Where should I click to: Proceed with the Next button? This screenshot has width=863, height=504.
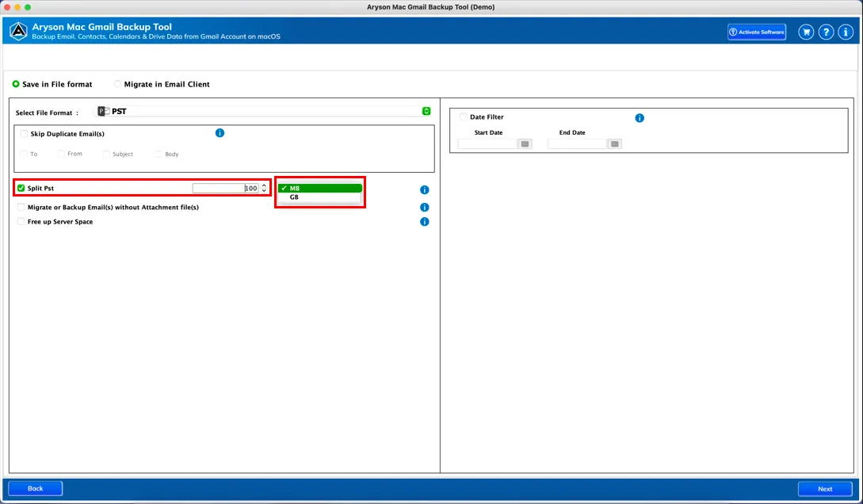(825, 489)
